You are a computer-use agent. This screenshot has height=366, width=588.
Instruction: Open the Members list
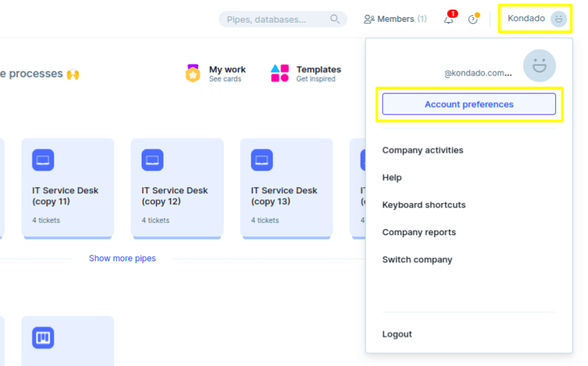pos(395,19)
